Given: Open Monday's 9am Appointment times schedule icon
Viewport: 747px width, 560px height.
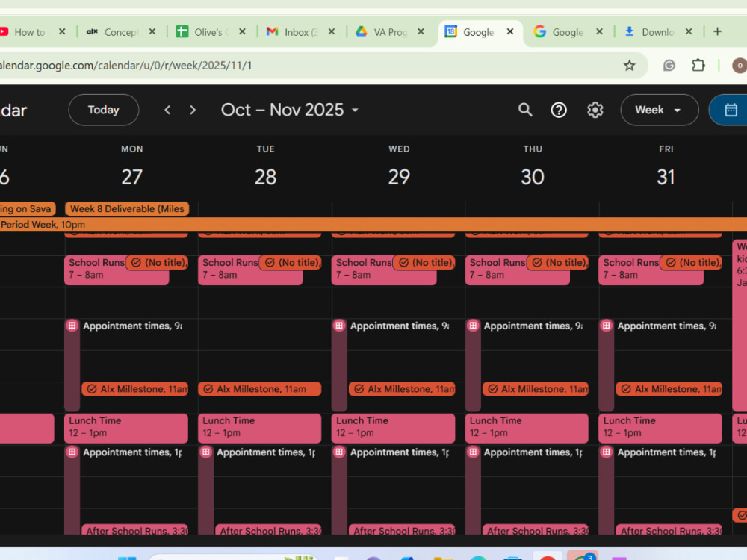Looking at the screenshot, I should tap(72, 326).
